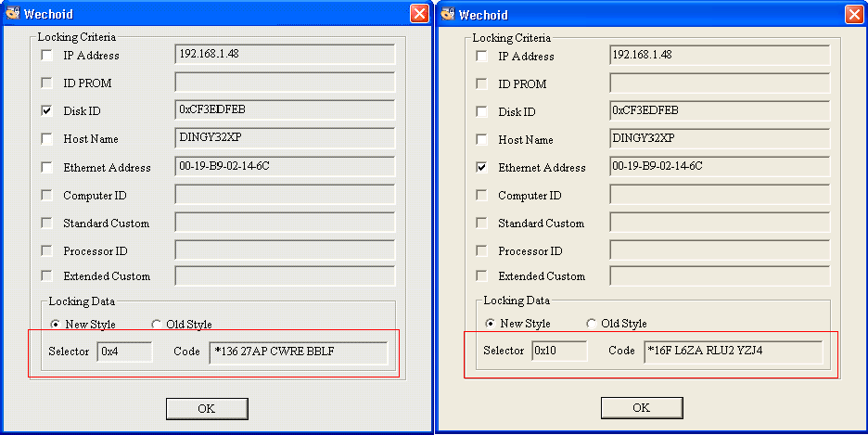Viewport: 868px width, 435px height.
Task: Click Disk ID field in right window
Action: (720, 110)
